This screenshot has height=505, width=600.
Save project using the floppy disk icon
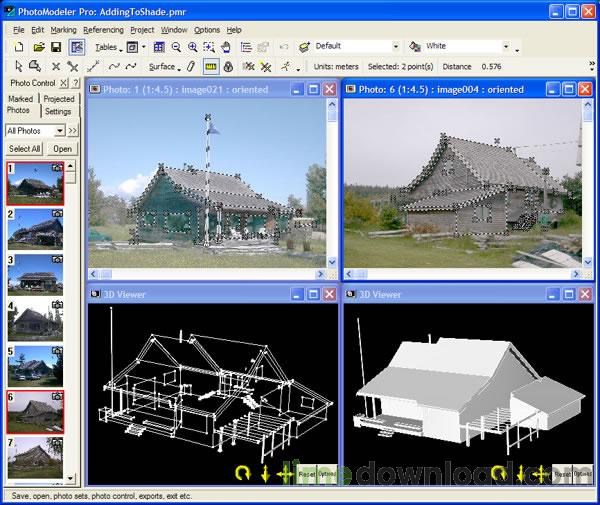(x=56, y=47)
